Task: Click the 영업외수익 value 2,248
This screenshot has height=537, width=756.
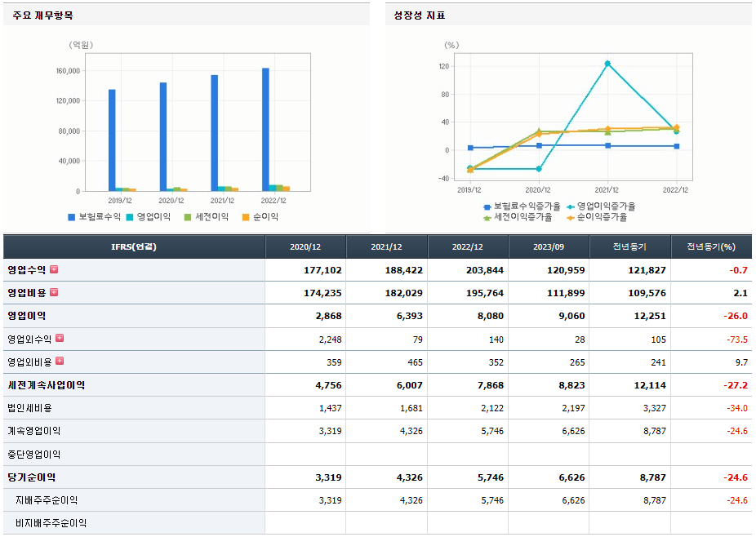Action: tap(331, 340)
